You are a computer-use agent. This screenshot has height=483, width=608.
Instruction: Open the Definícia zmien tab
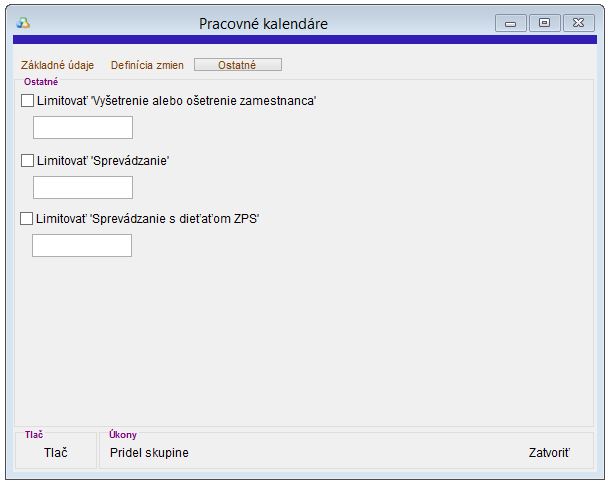pyautogui.click(x=147, y=65)
